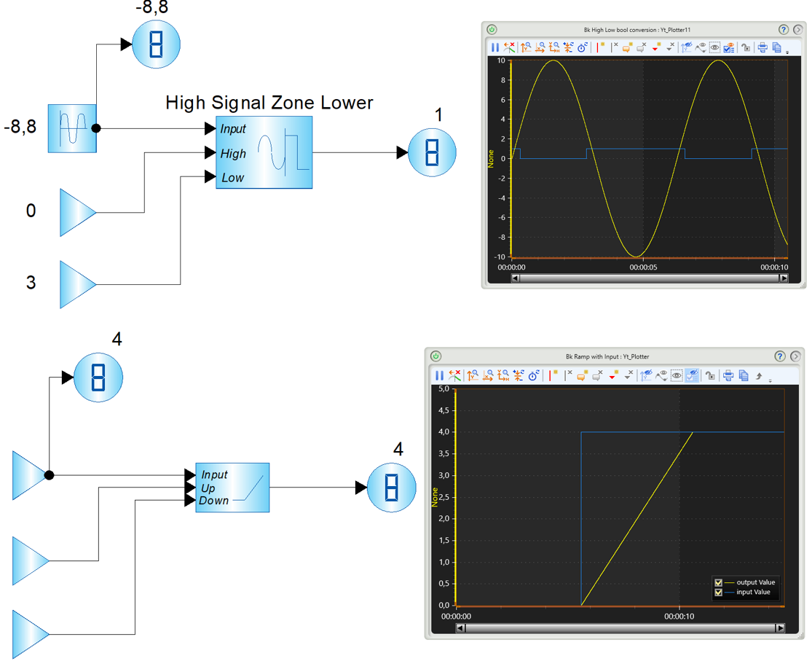Open toolbar overflow arrow in Yt_Plotter11

(787, 52)
